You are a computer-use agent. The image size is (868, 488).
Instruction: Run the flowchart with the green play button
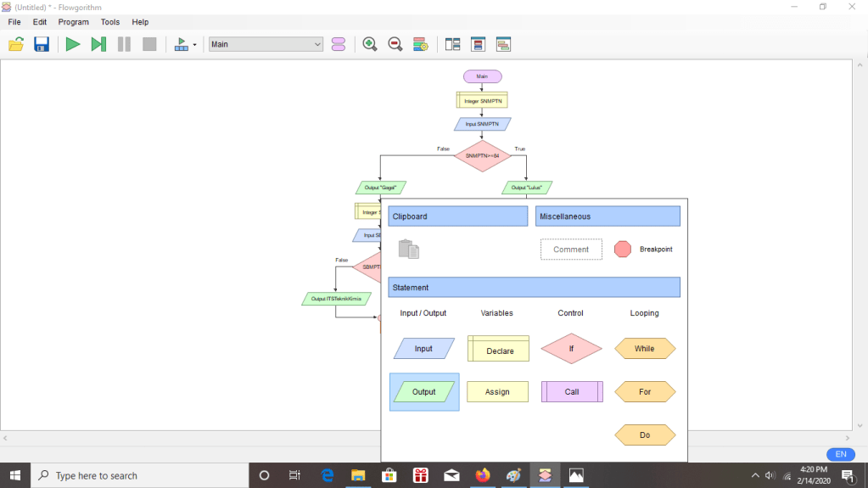click(73, 44)
